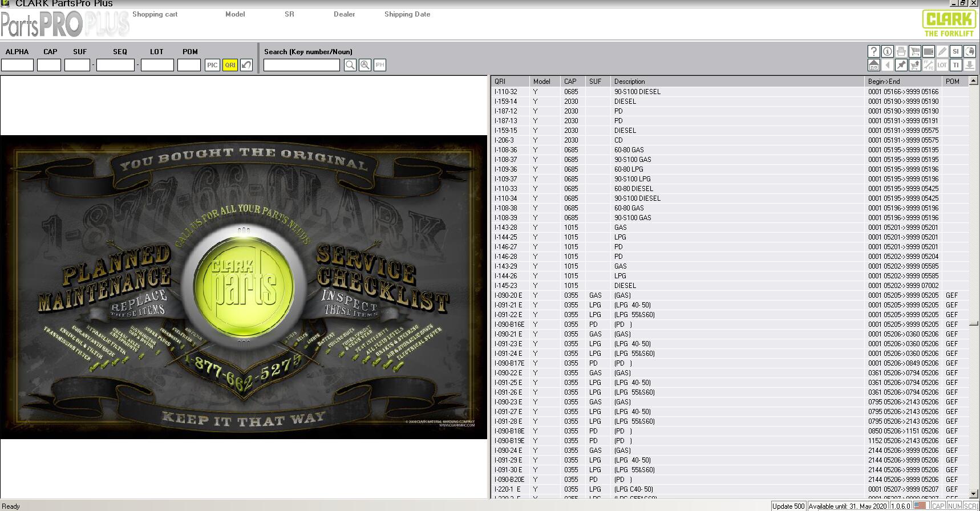980x511 pixels.
Task: Select row I-159-14 DIESEL
Action: [730, 101]
